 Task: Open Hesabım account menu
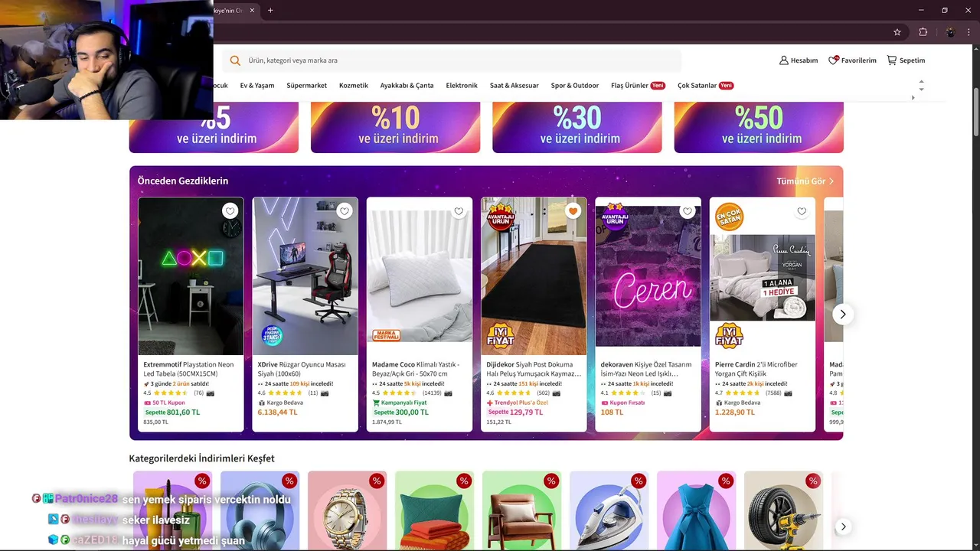(799, 60)
